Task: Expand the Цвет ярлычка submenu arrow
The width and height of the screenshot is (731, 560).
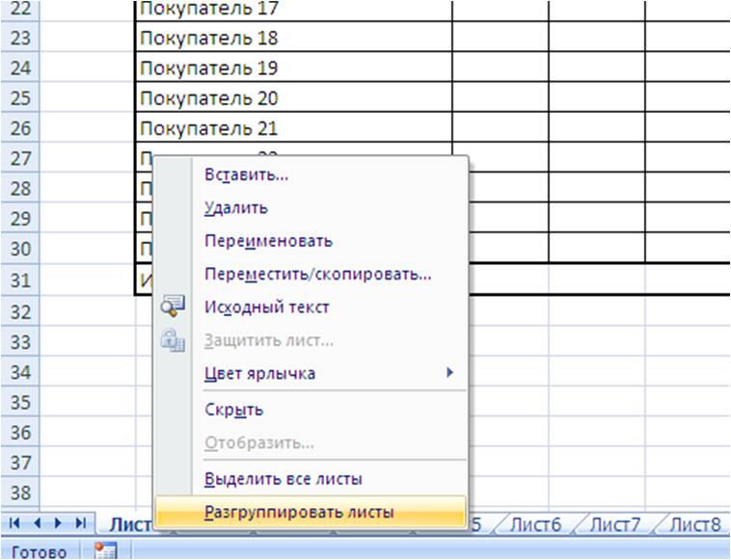Action: coord(449,373)
